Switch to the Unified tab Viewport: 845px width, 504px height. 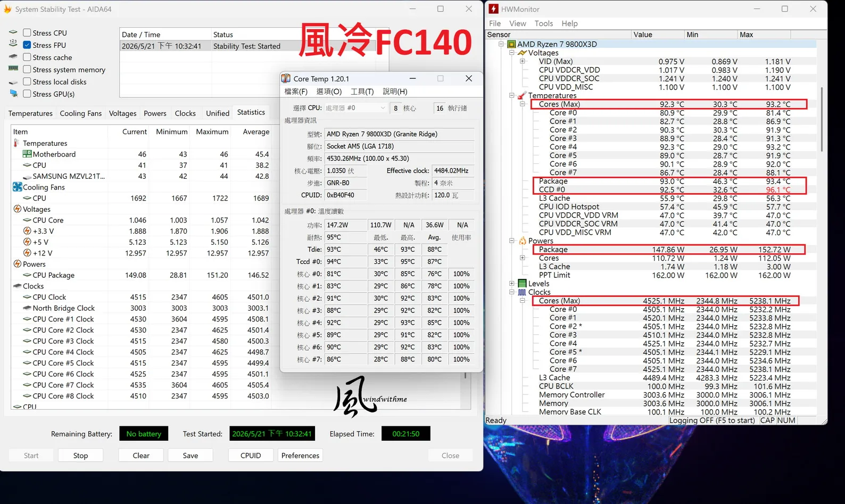click(x=218, y=113)
